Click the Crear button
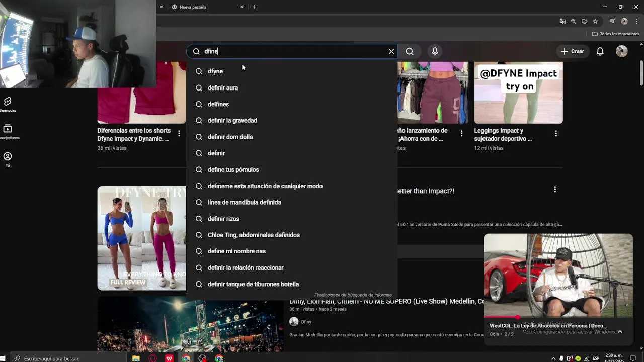The height and width of the screenshot is (362, 644). click(x=573, y=51)
